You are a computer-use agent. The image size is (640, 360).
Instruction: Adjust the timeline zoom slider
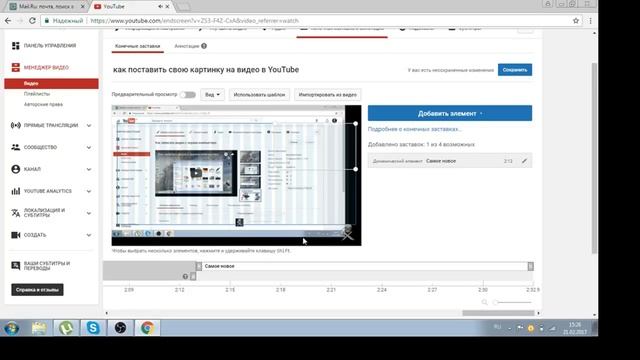[x=513, y=302]
